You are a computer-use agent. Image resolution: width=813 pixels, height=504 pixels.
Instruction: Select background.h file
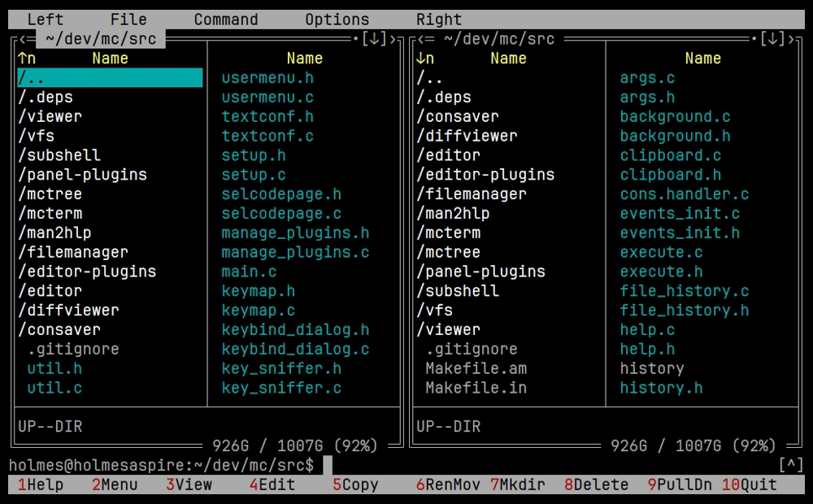pyautogui.click(x=675, y=136)
